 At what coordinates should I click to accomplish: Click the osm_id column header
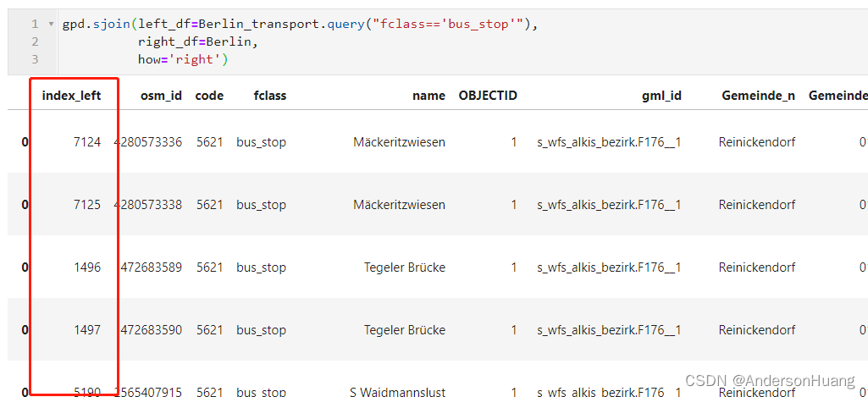click(161, 96)
